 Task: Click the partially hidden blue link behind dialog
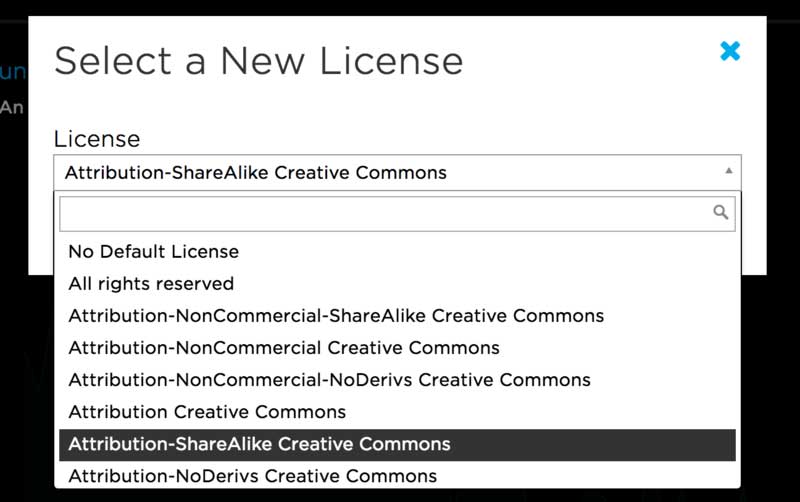click(12, 72)
